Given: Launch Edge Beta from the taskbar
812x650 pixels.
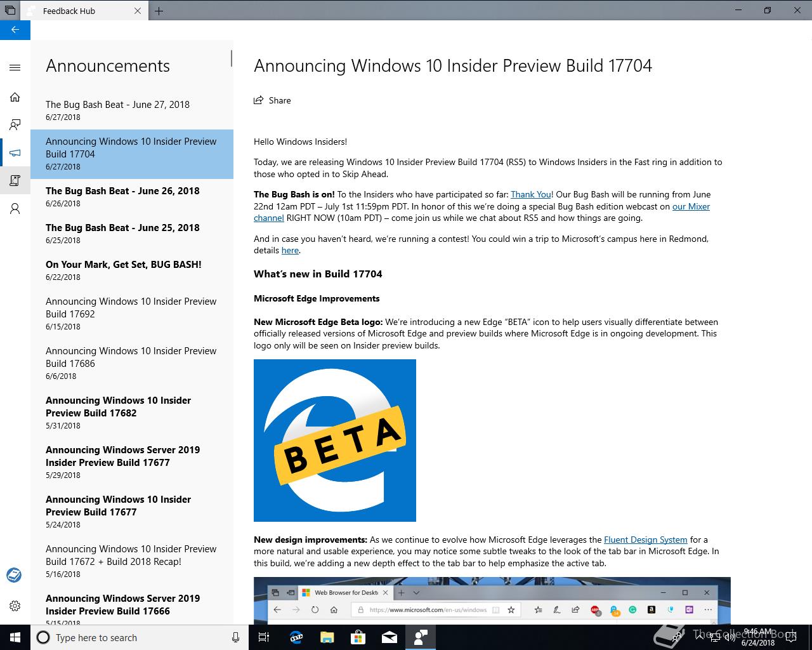Looking at the screenshot, I should coord(296,637).
